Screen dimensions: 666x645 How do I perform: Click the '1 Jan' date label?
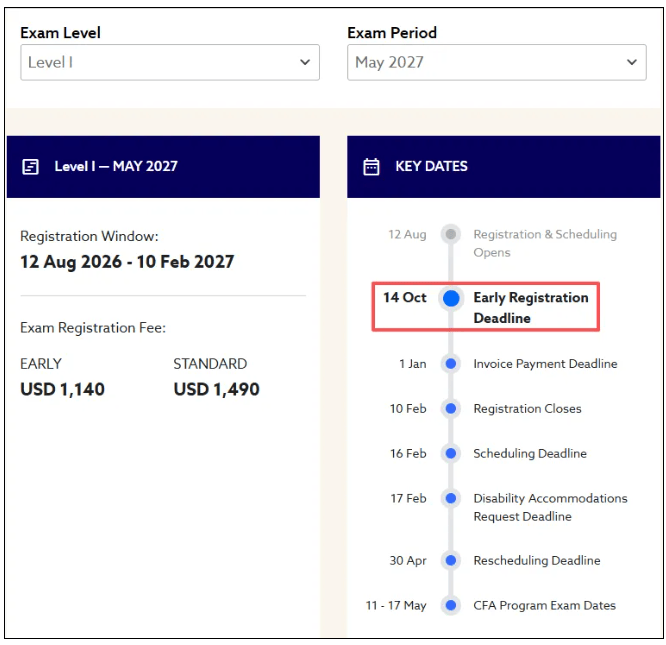tap(412, 364)
